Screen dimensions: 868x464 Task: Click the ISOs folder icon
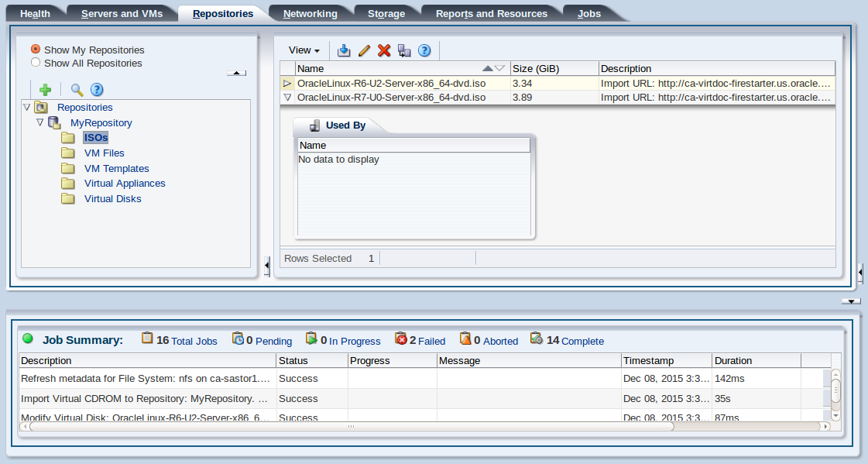68,137
